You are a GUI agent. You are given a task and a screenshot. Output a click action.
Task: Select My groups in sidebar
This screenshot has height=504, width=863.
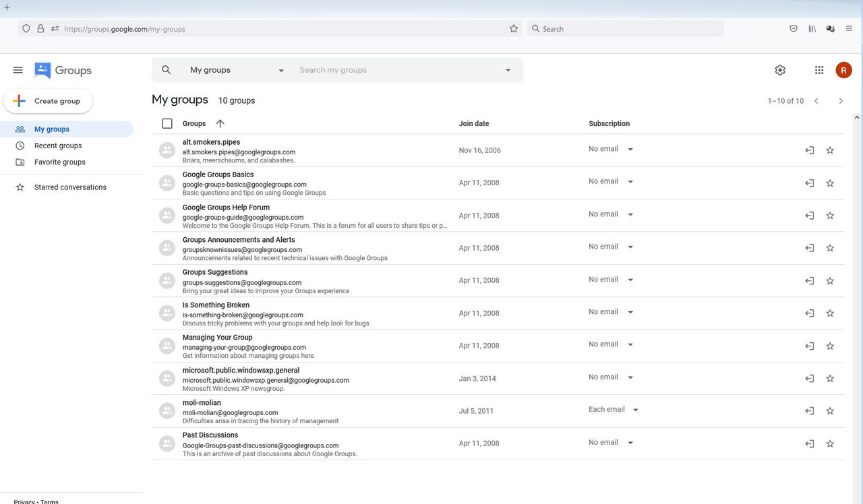[67, 129]
